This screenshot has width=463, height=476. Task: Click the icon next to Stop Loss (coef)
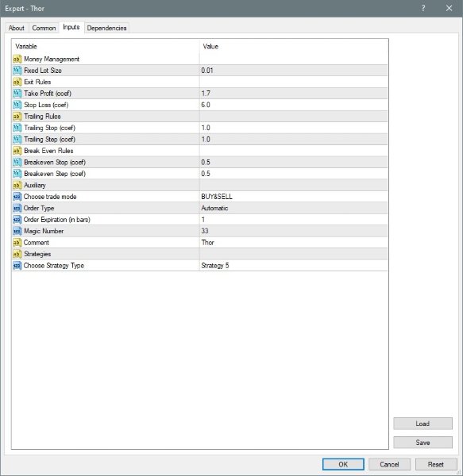[17, 105]
